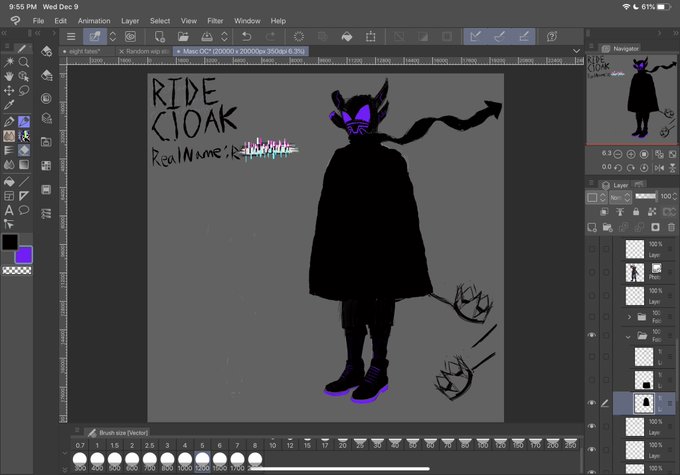Viewport: 680px width, 475px height.
Task: Zoom in using the Navigator panel
Action: [x=631, y=154]
